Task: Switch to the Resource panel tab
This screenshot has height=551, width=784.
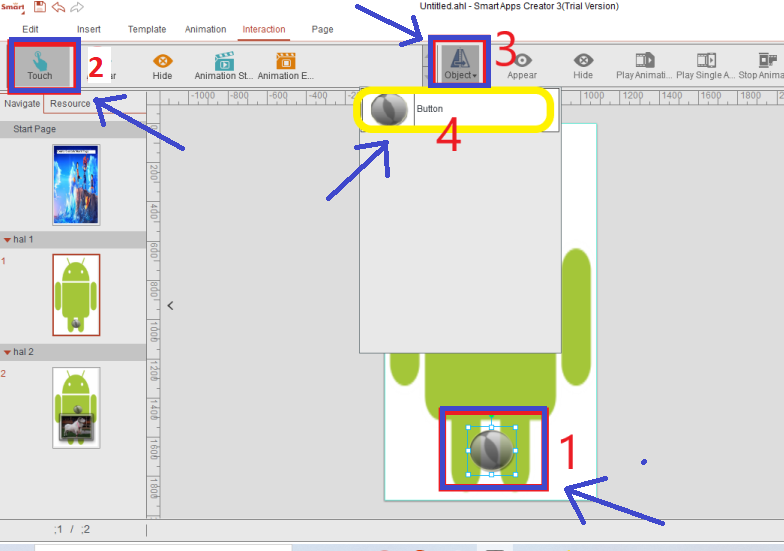Action: pyautogui.click(x=70, y=104)
